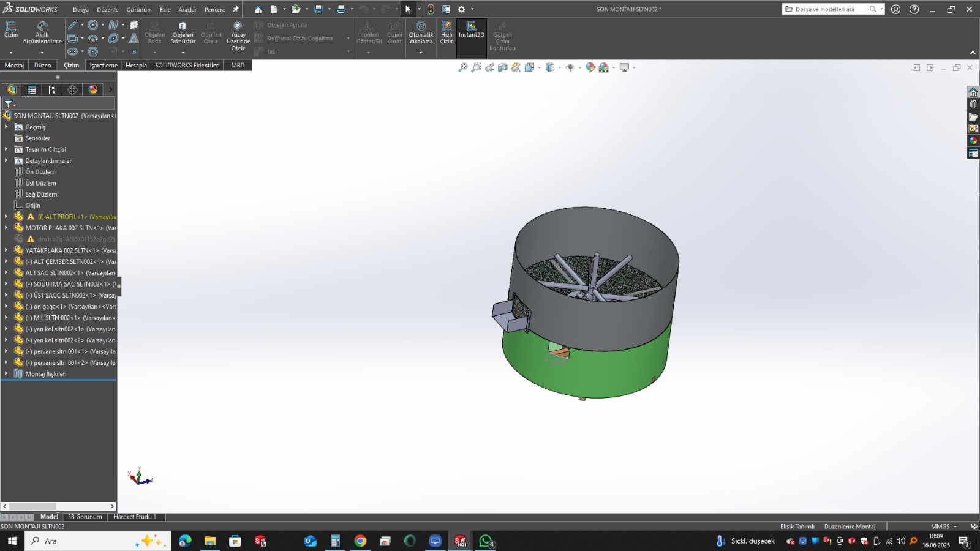Image resolution: width=980 pixels, height=551 pixels.
Task: Open the Araçlar menu
Action: 187,10
